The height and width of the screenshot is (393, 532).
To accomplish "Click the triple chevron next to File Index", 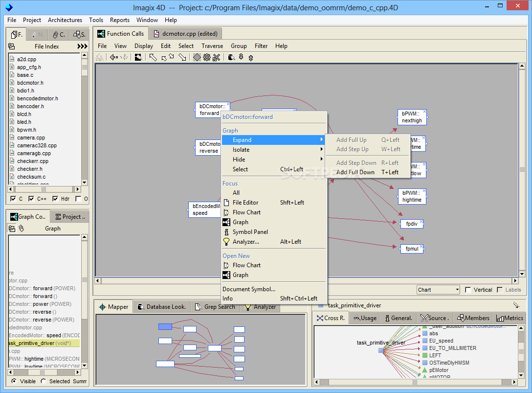I will click(82, 46).
